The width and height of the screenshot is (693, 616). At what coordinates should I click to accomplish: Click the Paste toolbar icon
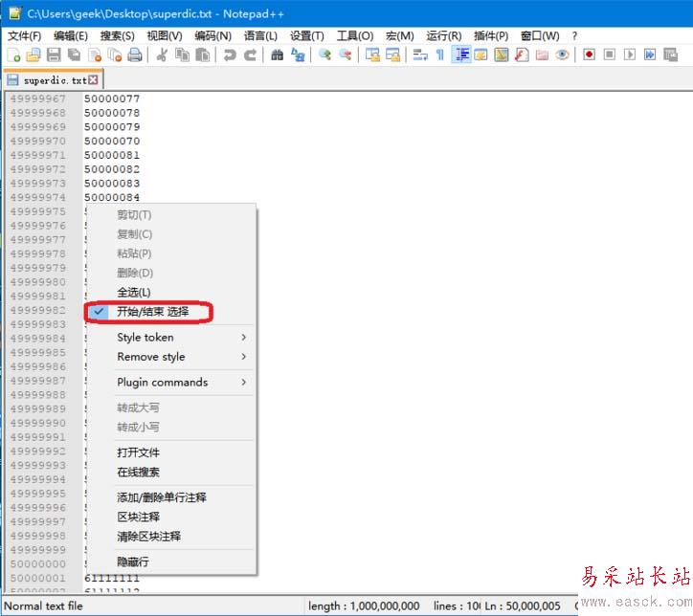(x=202, y=55)
